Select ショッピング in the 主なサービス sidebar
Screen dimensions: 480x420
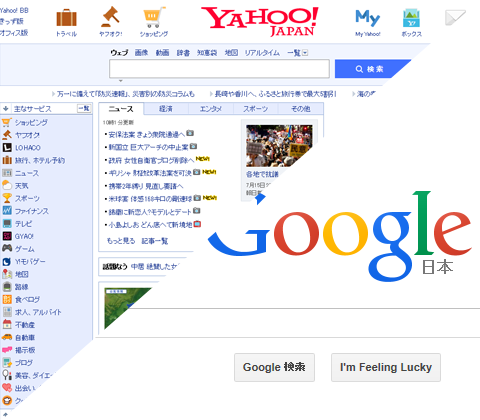click(31, 123)
